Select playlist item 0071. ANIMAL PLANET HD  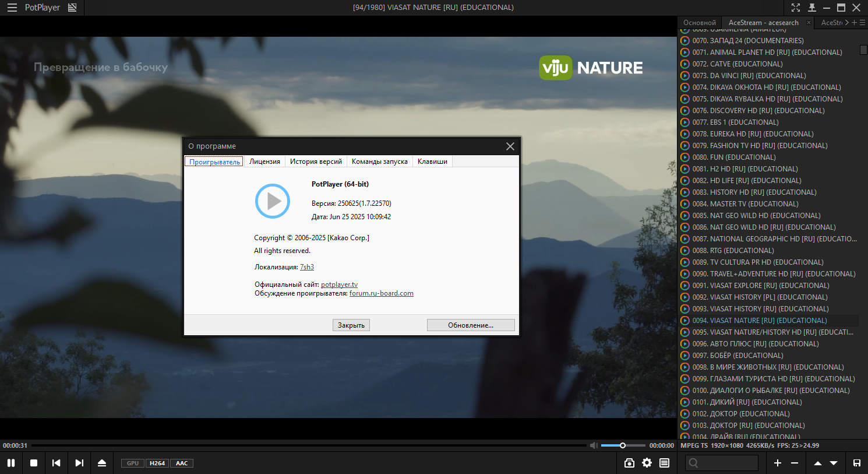(x=768, y=52)
